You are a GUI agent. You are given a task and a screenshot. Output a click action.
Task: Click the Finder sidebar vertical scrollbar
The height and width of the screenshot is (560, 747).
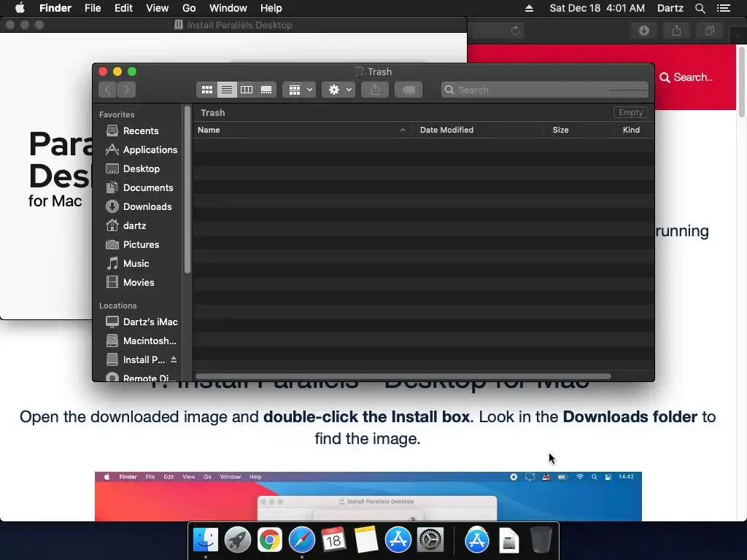point(187,190)
